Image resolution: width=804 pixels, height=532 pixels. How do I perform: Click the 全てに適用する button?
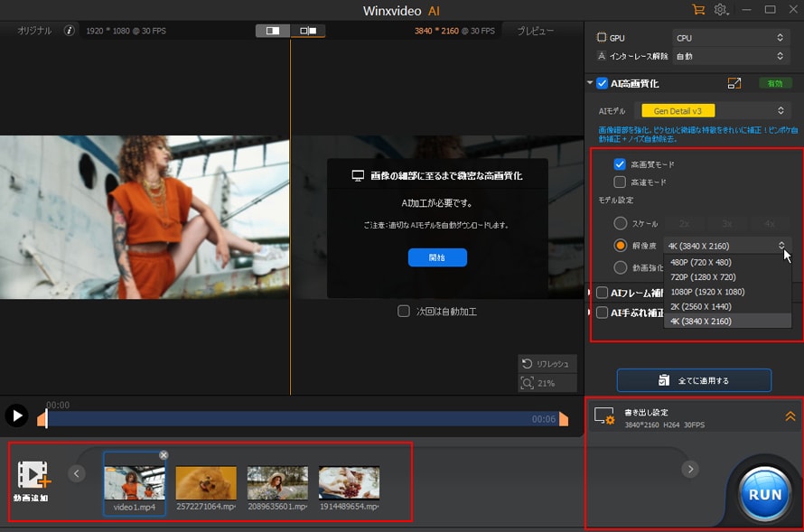(694, 380)
